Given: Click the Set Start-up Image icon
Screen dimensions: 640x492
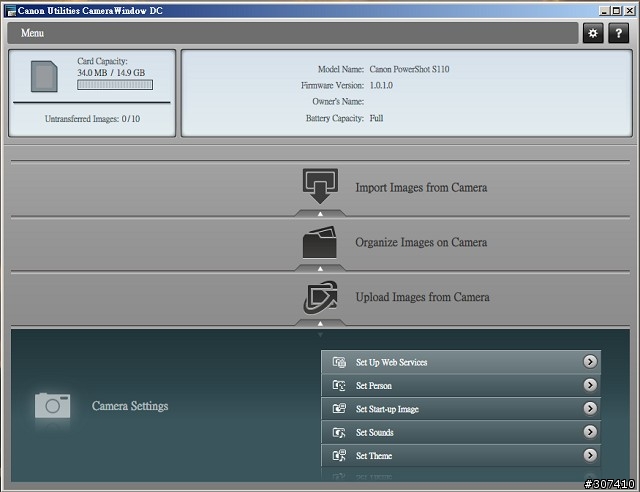Looking at the screenshot, I should [339, 409].
